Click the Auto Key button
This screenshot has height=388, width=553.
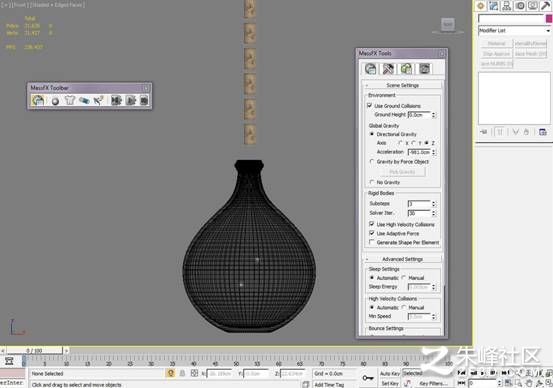pos(390,373)
